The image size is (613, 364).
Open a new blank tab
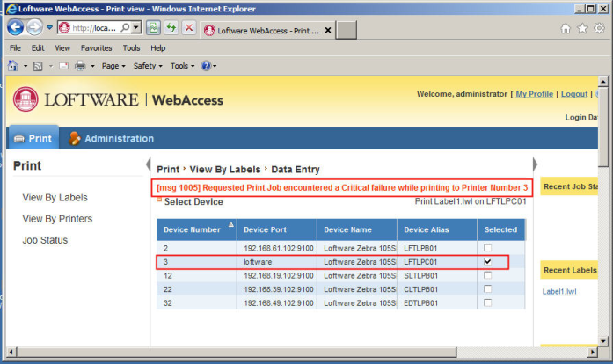(x=347, y=30)
